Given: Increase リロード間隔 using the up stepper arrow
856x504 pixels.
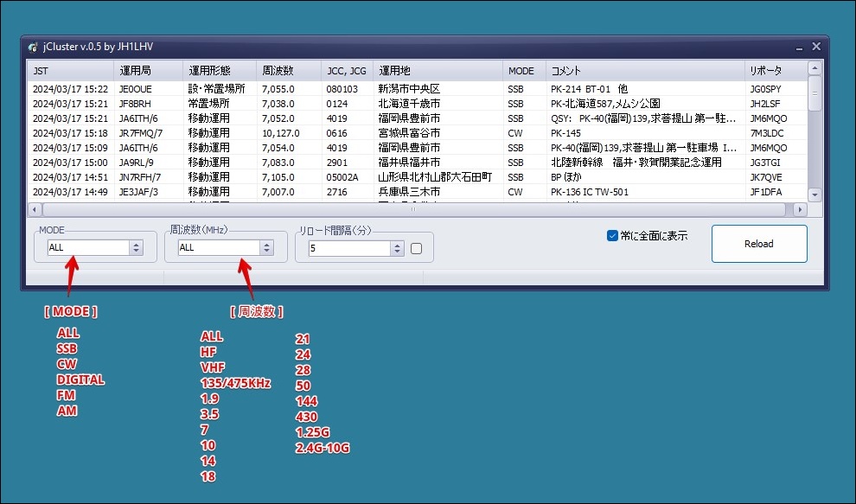Looking at the screenshot, I should (x=397, y=243).
